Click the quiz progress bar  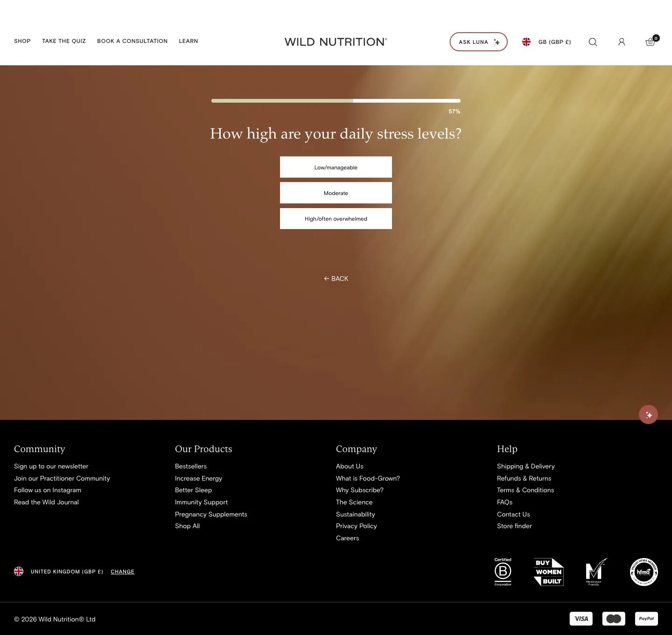pos(336,101)
